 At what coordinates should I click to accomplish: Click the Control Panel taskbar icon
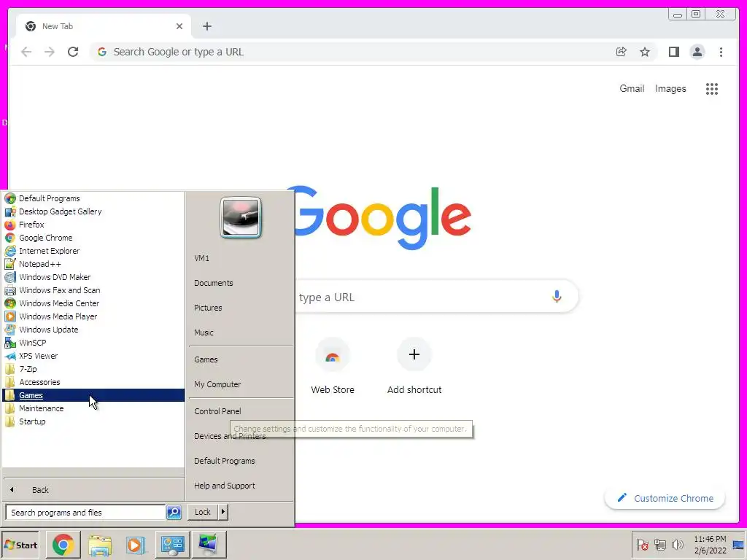coord(172,545)
